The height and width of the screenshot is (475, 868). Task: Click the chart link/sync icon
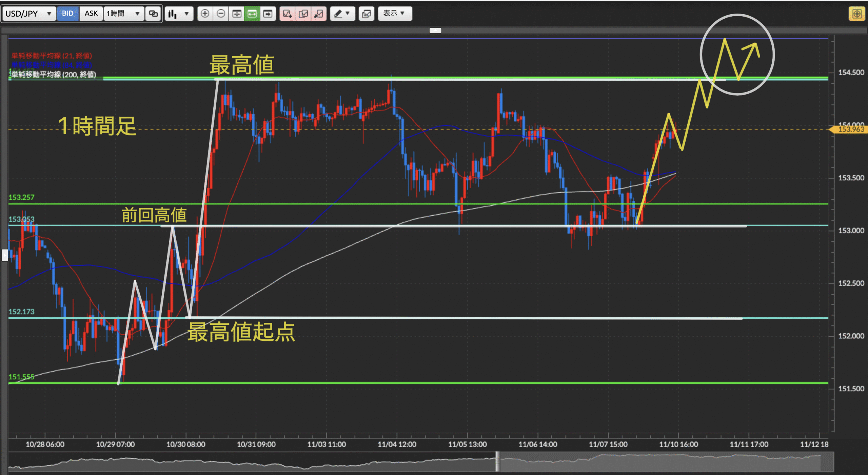(x=153, y=14)
